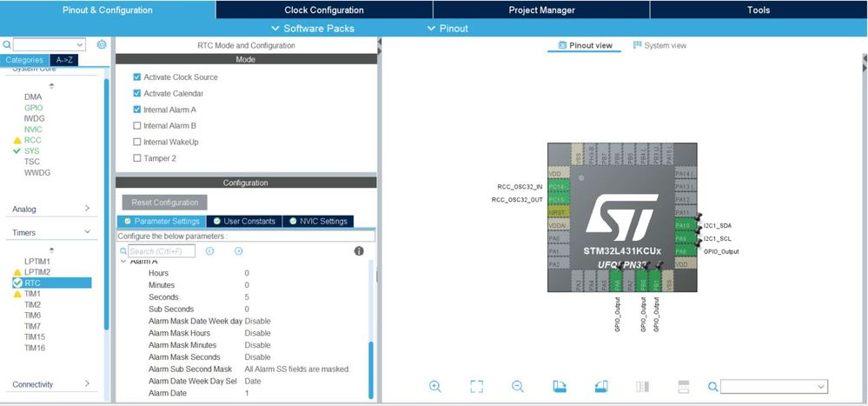Click the search magnifier icon above Categories
The width and height of the screenshot is (868, 406).
click(x=7, y=45)
